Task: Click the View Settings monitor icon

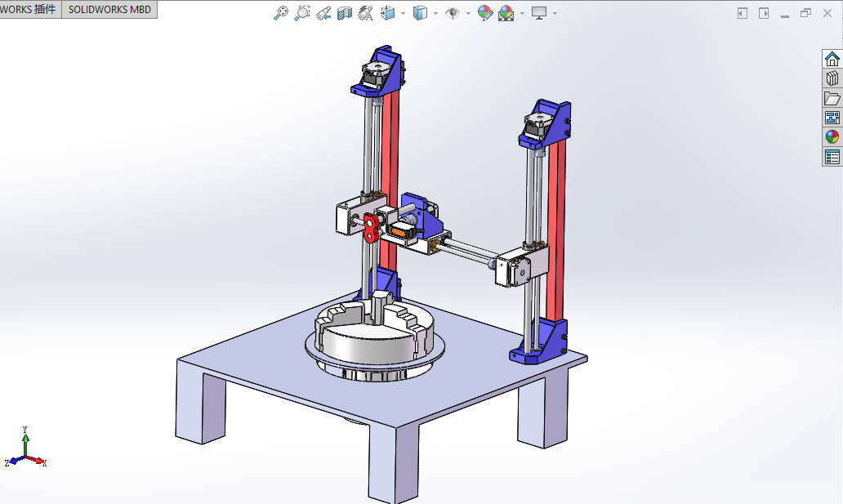Action: pos(538,13)
